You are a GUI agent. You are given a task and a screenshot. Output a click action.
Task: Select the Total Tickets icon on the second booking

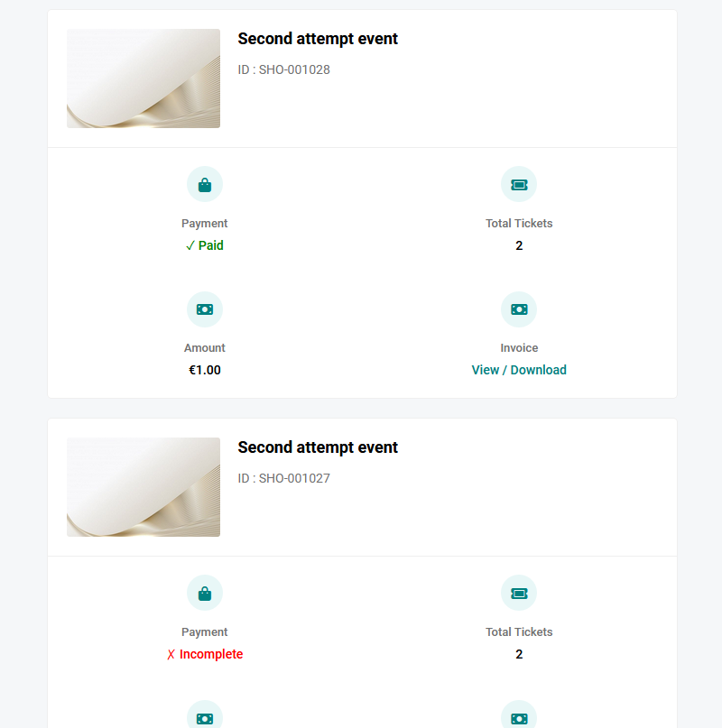[519, 593]
